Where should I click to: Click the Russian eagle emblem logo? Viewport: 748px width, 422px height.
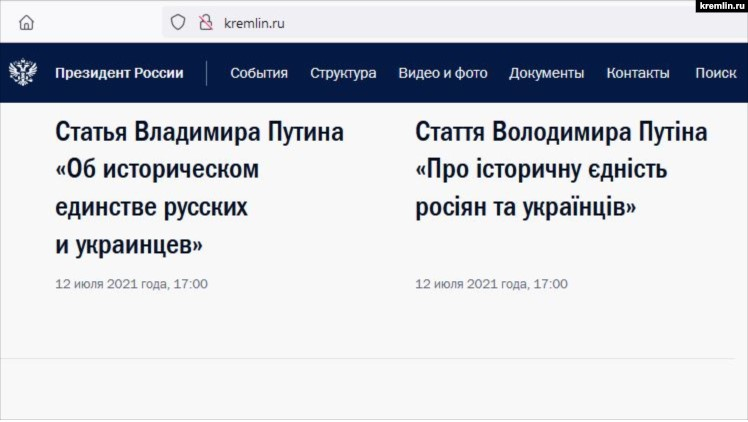point(23,72)
